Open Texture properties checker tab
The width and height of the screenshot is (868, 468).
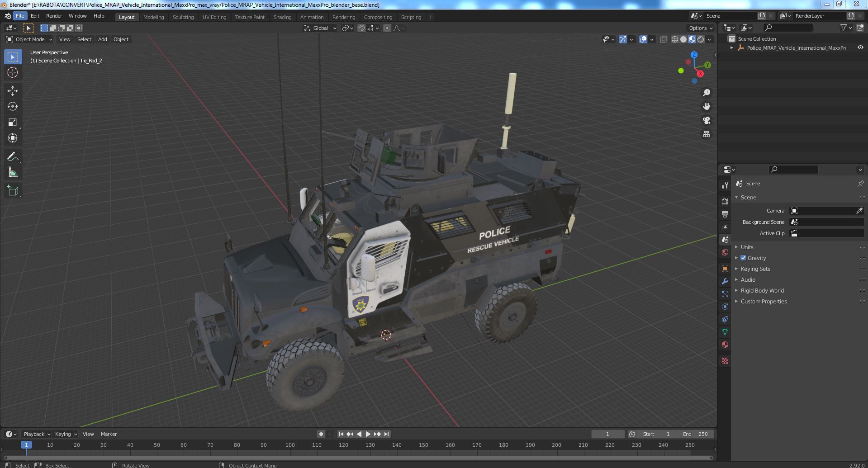pos(725,361)
